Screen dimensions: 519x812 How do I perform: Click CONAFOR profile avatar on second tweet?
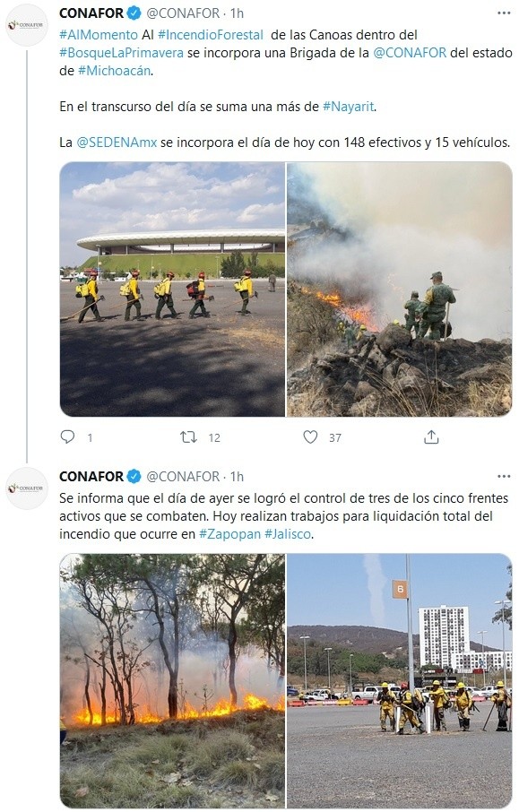tap(26, 488)
